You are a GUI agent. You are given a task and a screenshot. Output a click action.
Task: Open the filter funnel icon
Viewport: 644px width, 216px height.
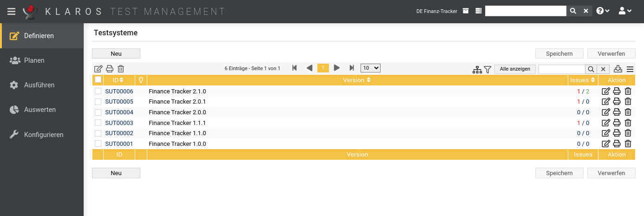[487, 69]
